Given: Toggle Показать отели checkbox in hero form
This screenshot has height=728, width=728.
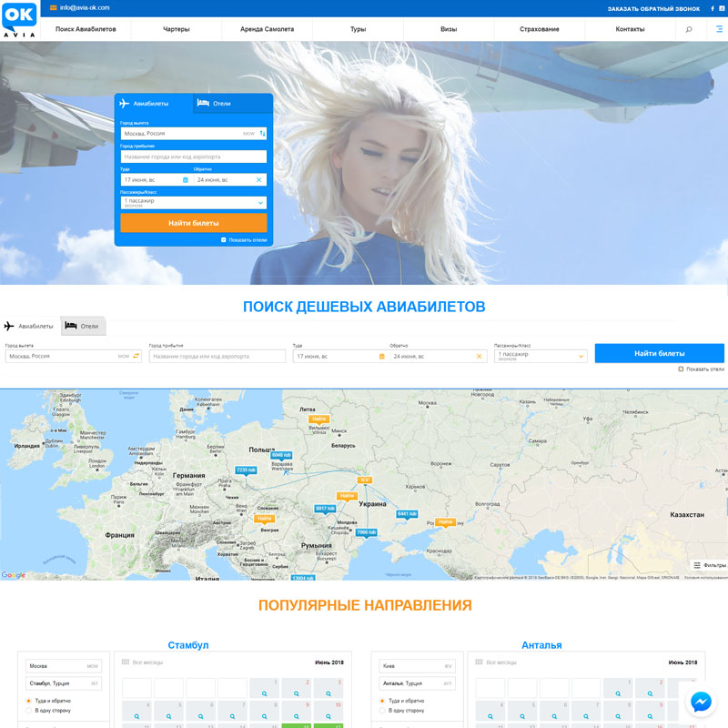Looking at the screenshot, I should click(x=223, y=240).
